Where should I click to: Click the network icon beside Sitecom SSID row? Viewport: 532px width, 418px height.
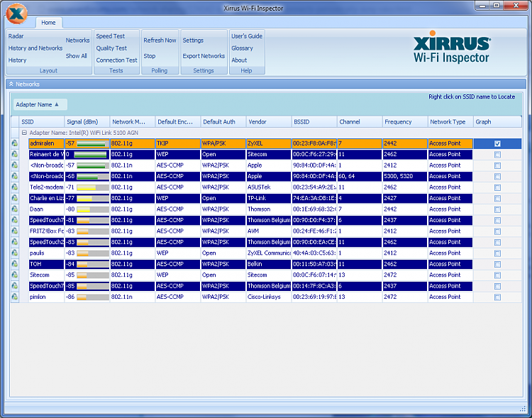(x=15, y=275)
